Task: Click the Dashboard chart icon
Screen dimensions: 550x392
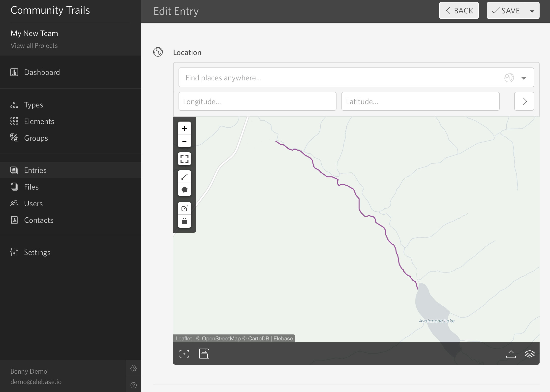Action: pyautogui.click(x=14, y=72)
